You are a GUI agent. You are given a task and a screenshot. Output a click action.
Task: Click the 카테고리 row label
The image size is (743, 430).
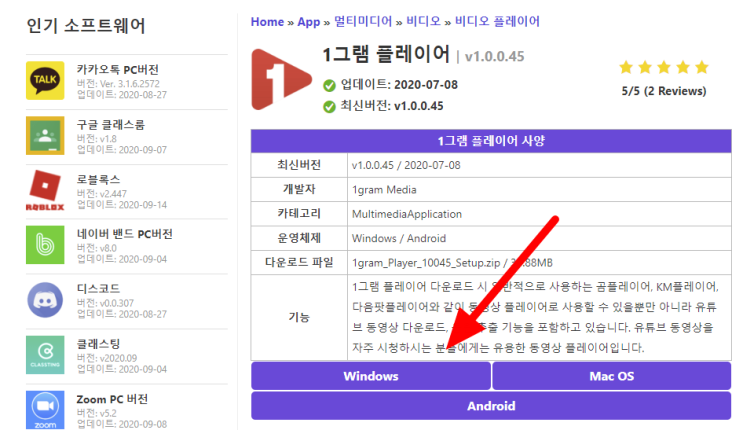299,213
